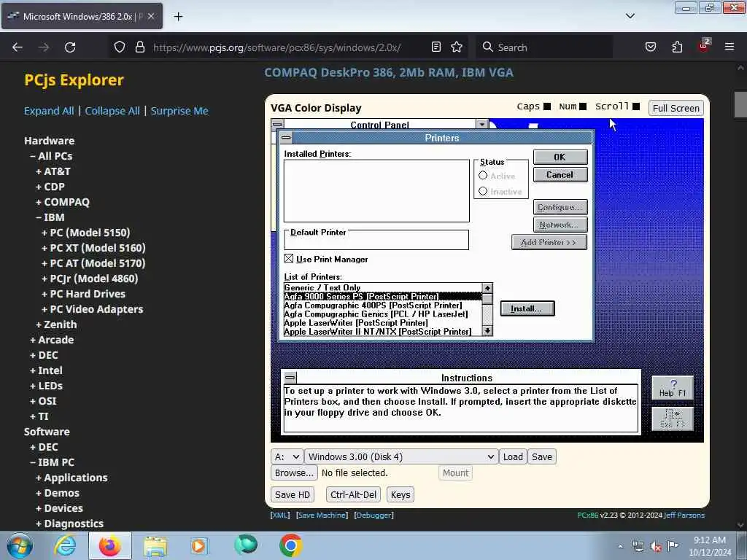Click the Network... button
The height and width of the screenshot is (560, 747).
click(x=560, y=225)
